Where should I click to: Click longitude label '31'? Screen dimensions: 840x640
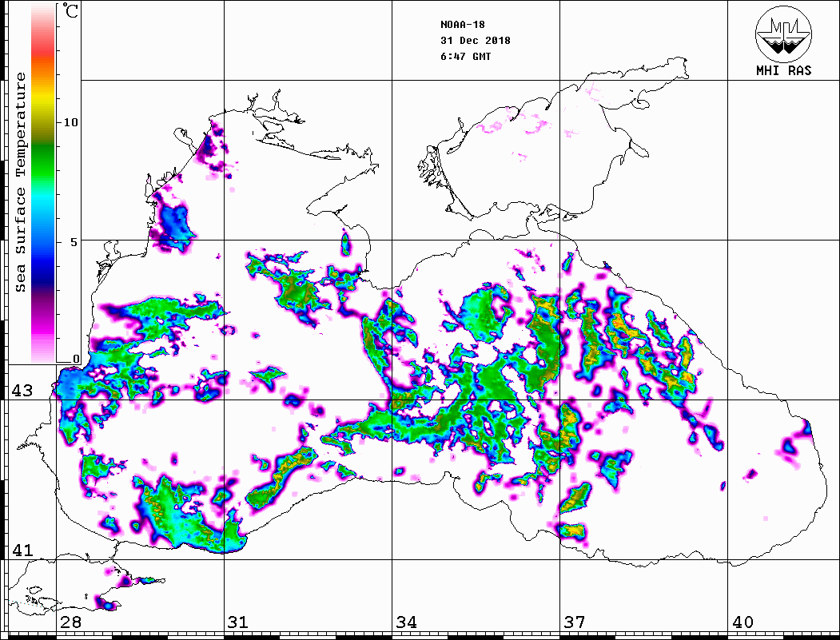(238, 622)
